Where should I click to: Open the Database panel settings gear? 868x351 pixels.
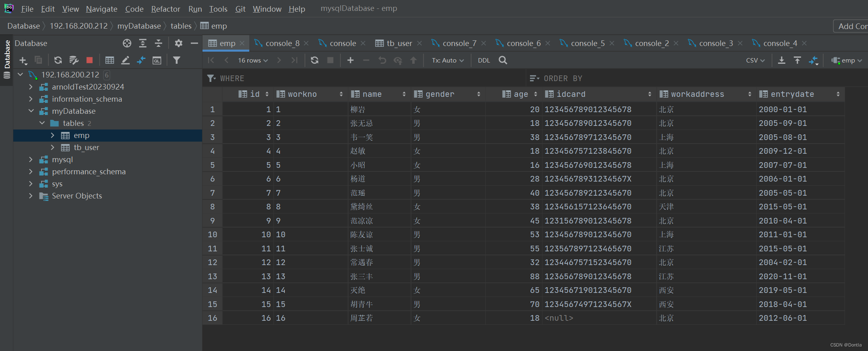click(x=178, y=43)
